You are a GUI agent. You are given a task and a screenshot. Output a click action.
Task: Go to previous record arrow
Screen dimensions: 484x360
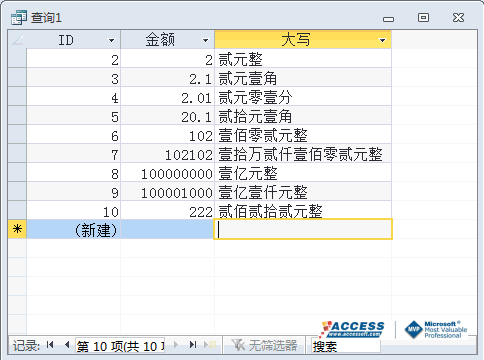pyautogui.click(x=67, y=345)
